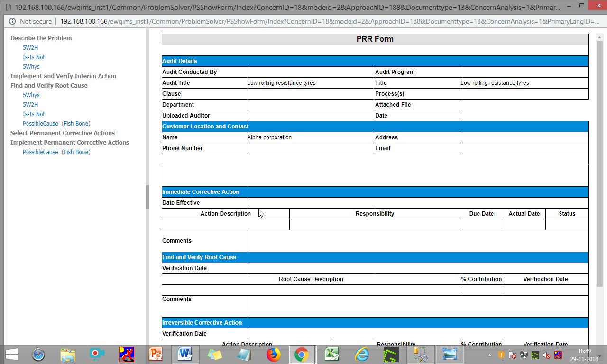607x364 pixels.
Task: Show hidden system tray icons arrow
Action: coord(489,355)
